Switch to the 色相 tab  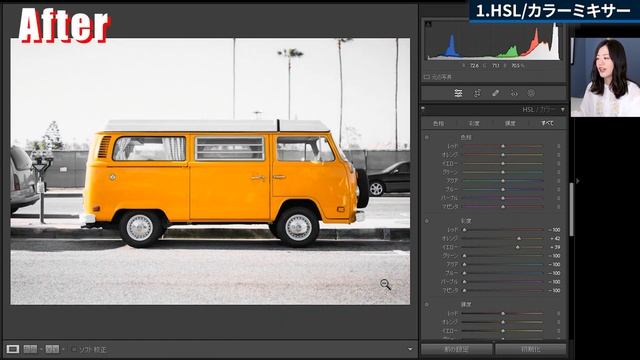[438, 123]
